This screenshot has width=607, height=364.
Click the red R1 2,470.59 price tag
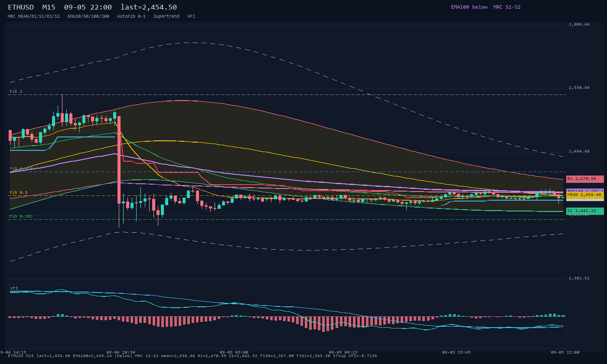[x=585, y=179]
